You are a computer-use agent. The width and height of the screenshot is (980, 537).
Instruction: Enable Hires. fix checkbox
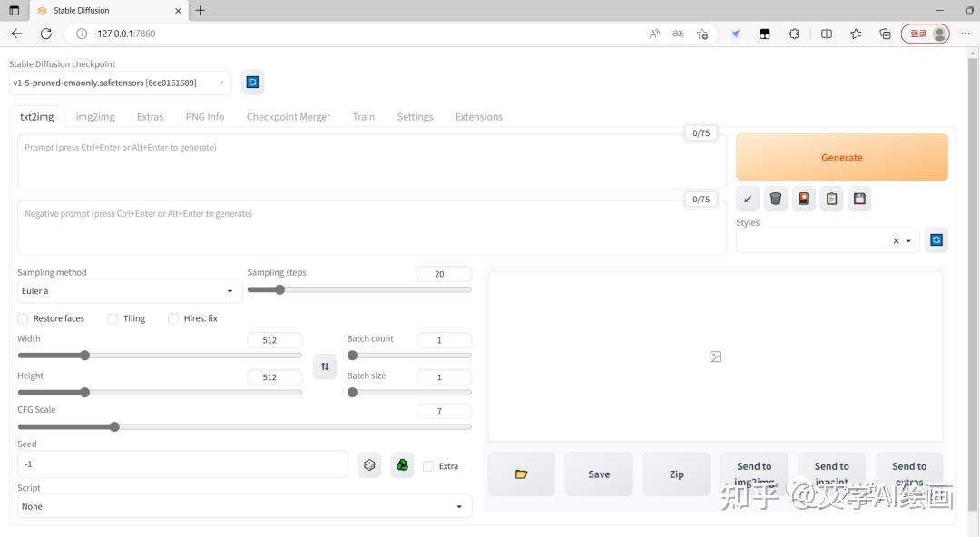(173, 318)
